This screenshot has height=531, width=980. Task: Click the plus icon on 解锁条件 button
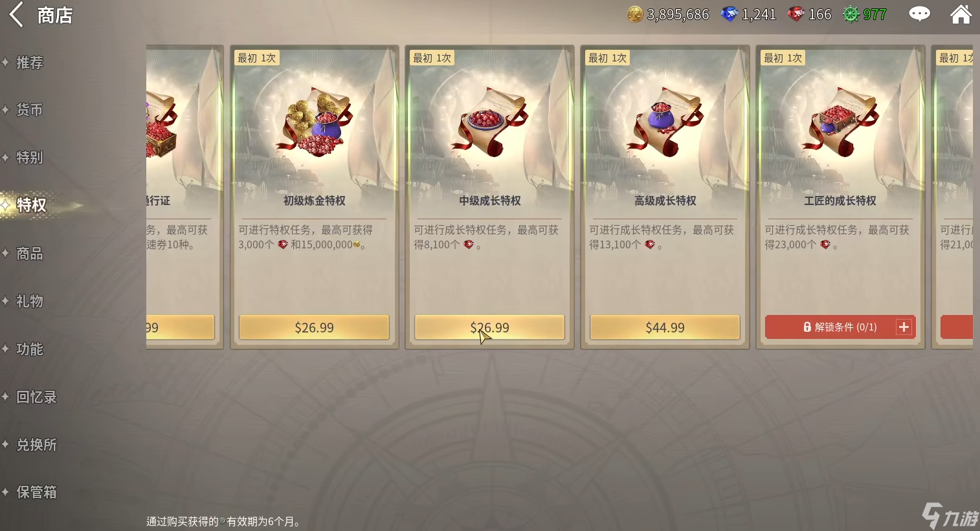[904, 327]
